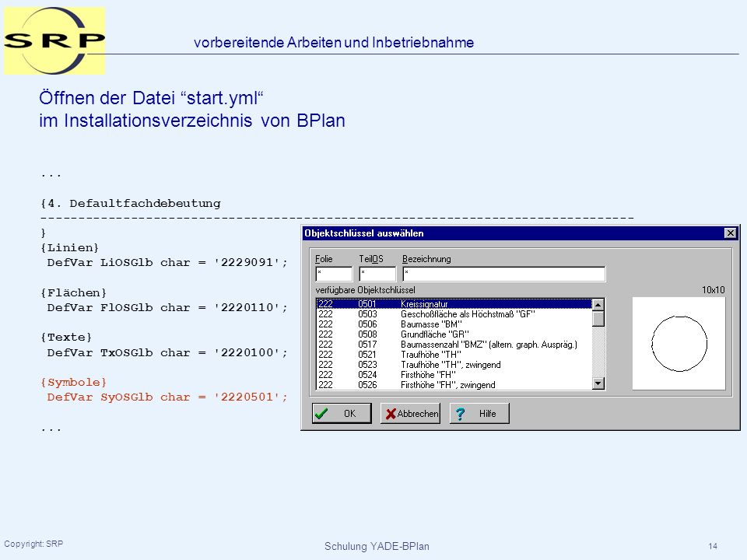Click the Bezeichnung label
Image resolution: width=747 pixels, height=560 pixels.
(x=426, y=259)
